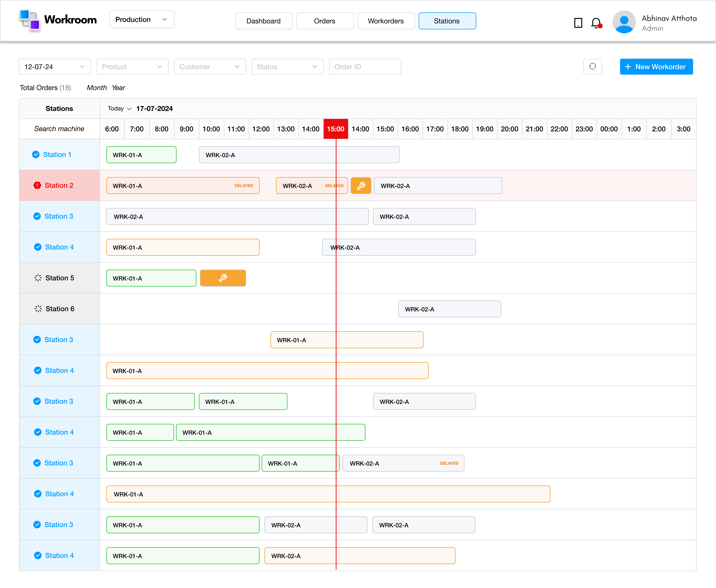Toggle the checkmark status on Station 4

[37, 247]
